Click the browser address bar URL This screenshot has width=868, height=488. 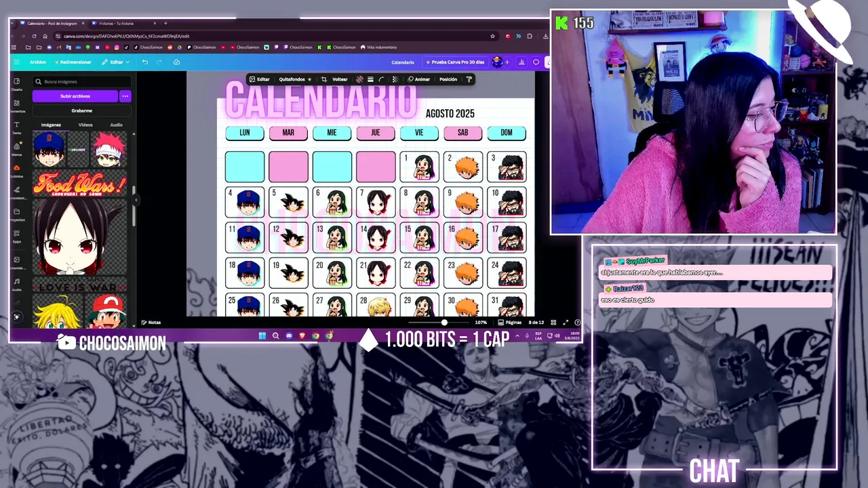(x=126, y=36)
